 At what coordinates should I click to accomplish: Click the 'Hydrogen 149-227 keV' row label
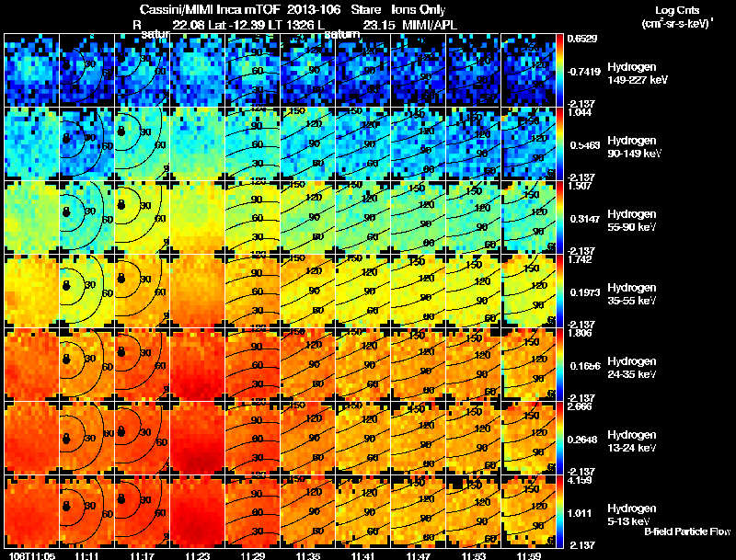(638, 74)
